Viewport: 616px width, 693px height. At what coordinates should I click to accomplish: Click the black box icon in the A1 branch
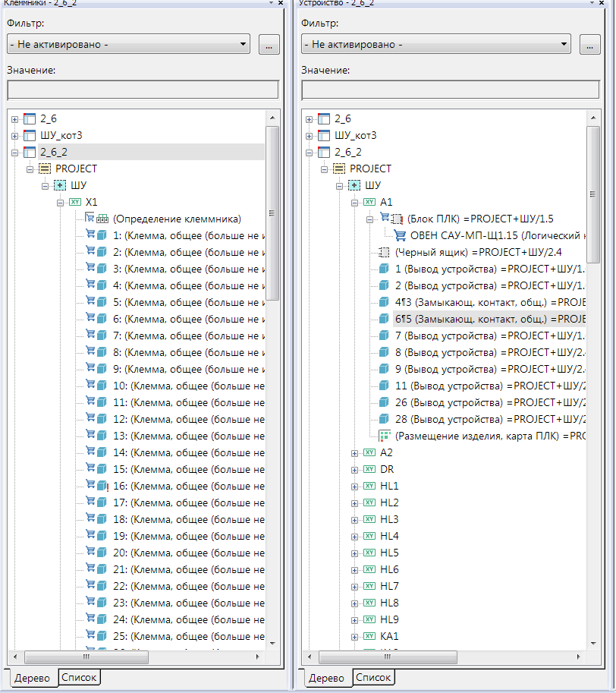(x=385, y=252)
